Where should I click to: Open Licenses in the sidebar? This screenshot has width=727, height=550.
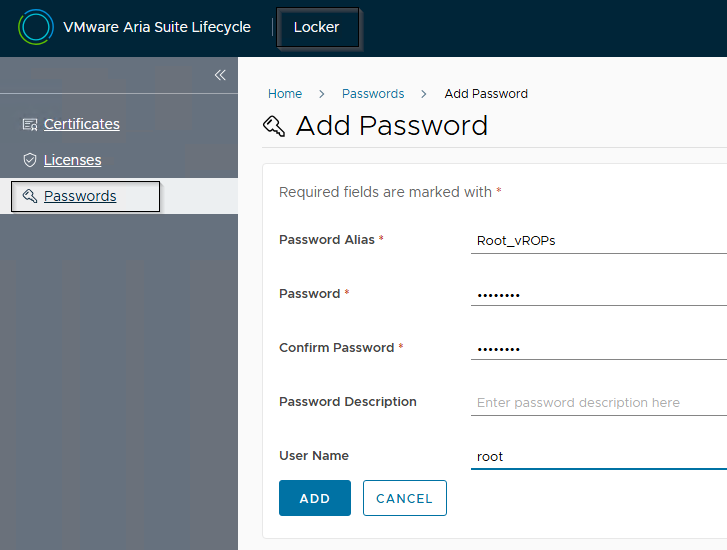click(x=72, y=160)
